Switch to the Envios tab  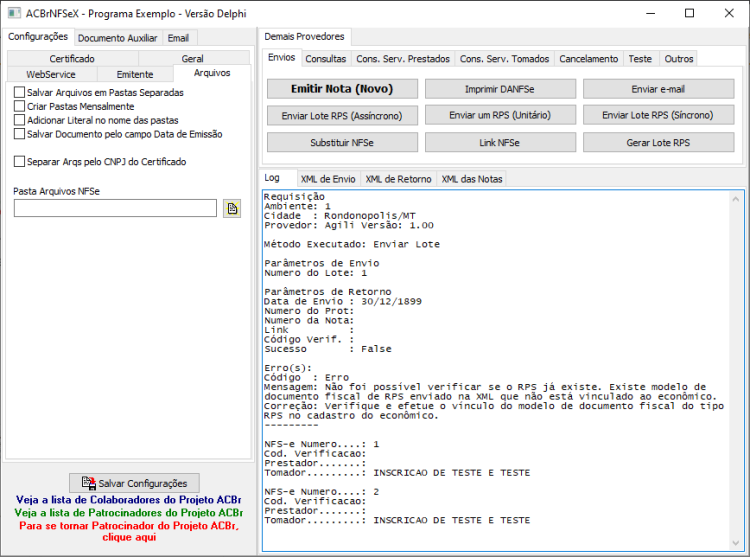(281, 57)
